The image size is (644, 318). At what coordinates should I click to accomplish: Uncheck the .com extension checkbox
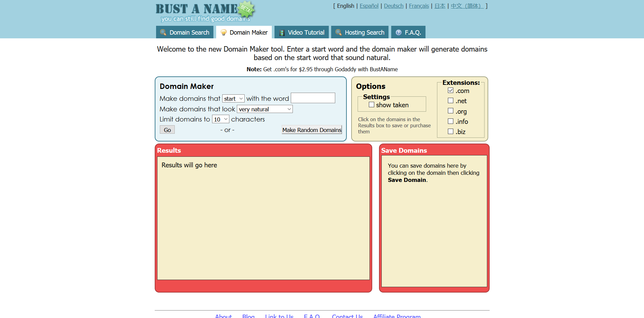(451, 91)
